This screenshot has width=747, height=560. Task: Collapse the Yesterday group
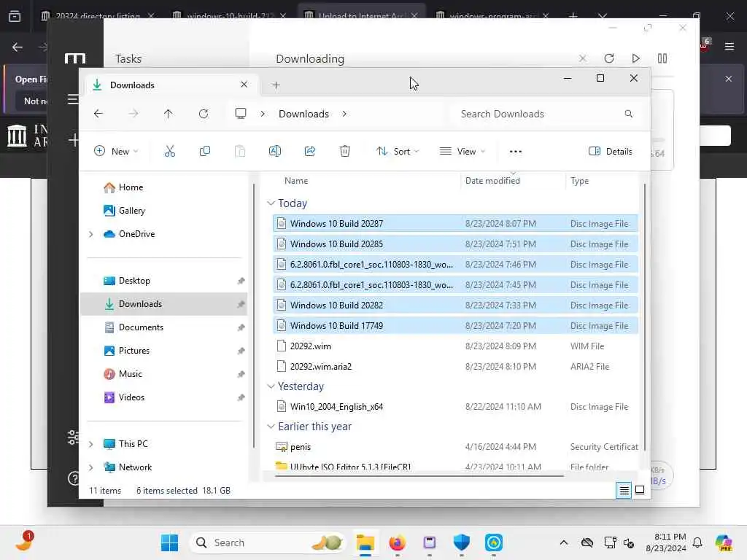pos(271,386)
